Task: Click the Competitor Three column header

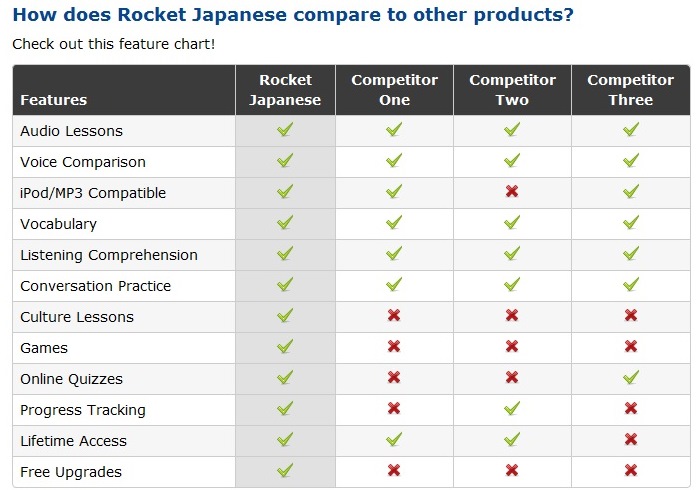Action: (x=630, y=90)
